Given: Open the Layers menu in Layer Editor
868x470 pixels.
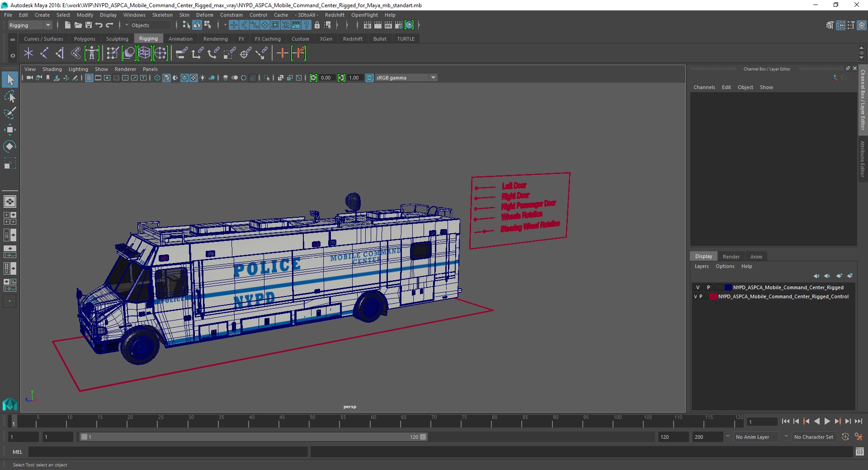Looking at the screenshot, I should click(x=702, y=266).
